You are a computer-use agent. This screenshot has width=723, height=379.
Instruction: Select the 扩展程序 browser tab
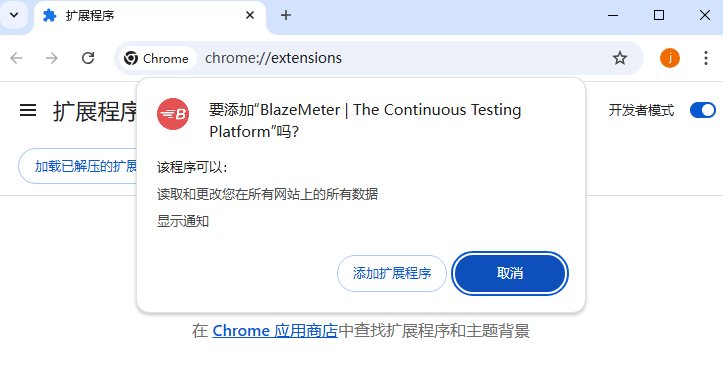pos(138,16)
